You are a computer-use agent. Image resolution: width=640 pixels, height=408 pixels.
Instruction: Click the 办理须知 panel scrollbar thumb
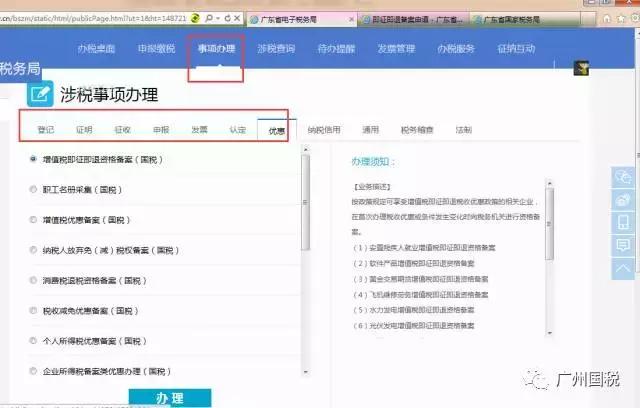[x=549, y=224]
